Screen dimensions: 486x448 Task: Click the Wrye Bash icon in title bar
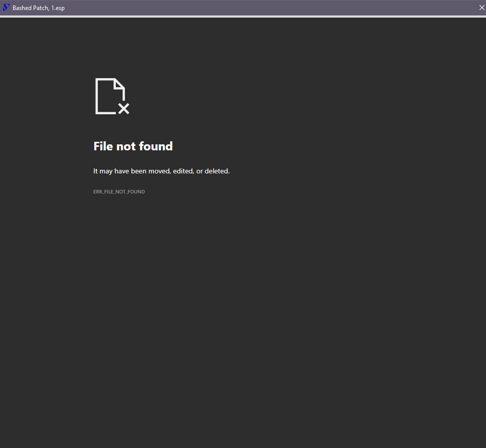tap(6, 8)
